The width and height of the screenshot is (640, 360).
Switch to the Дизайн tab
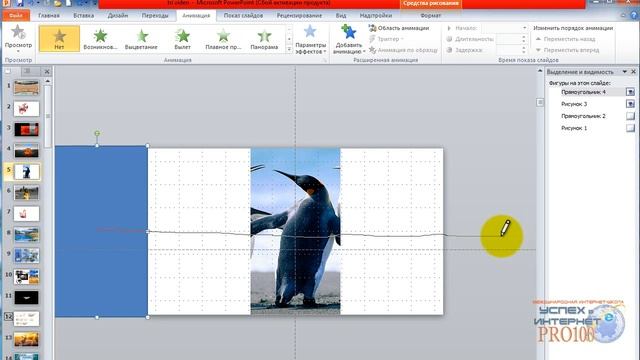pyautogui.click(x=118, y=16)
